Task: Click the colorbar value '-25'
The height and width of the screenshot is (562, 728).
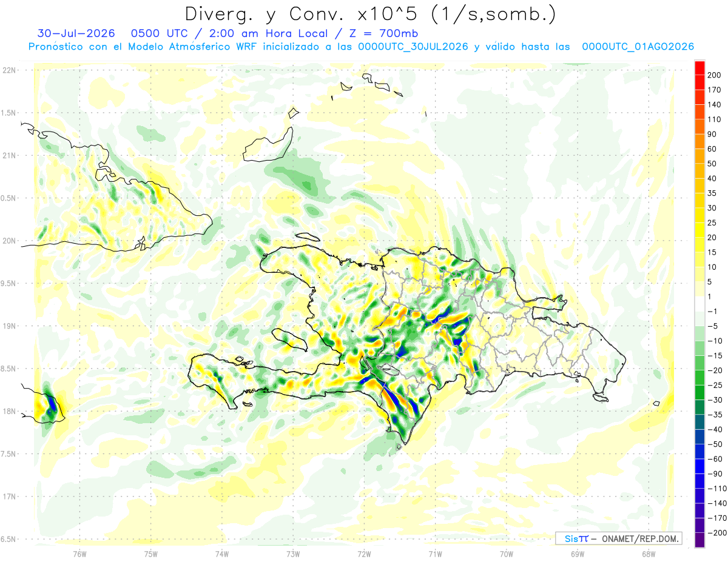Action: click(715, 386)
